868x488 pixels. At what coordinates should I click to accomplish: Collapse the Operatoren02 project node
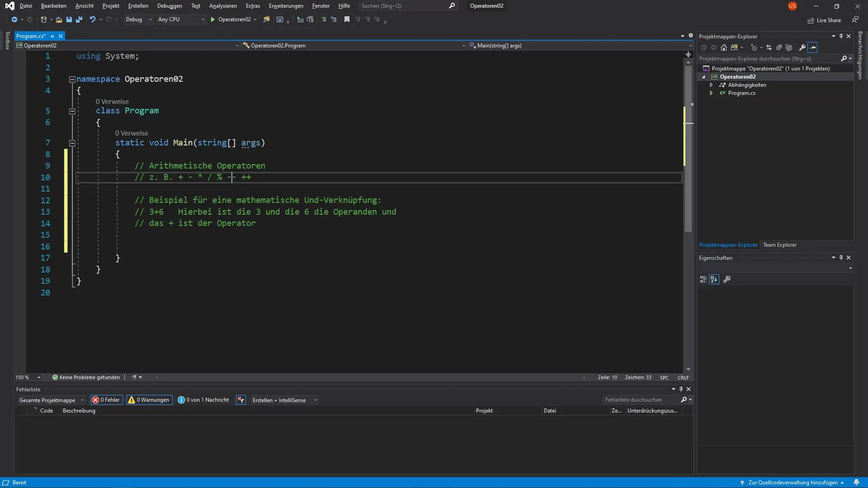pyautogui.click(x=703, y=77)
